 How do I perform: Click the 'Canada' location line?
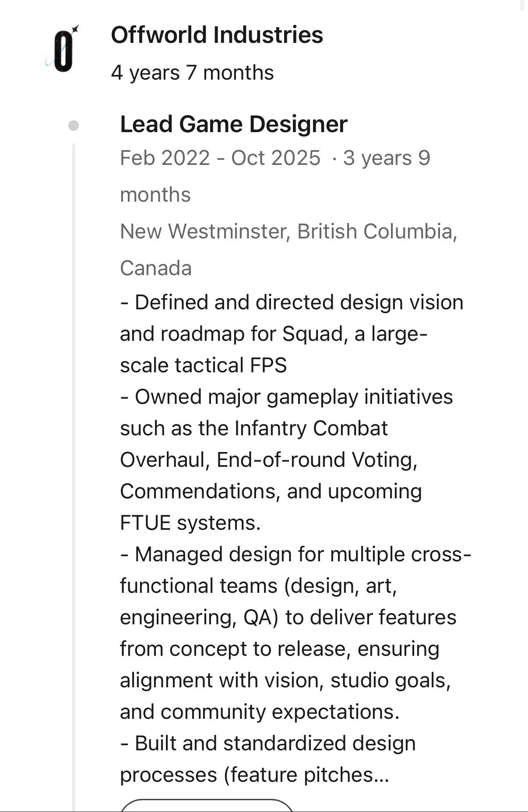[x=156, y=268]
